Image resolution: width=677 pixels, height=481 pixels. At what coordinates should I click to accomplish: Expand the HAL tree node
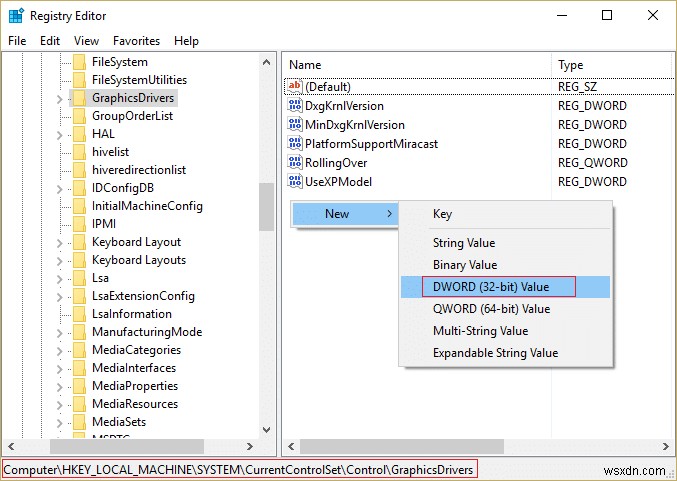click(60, 135)
